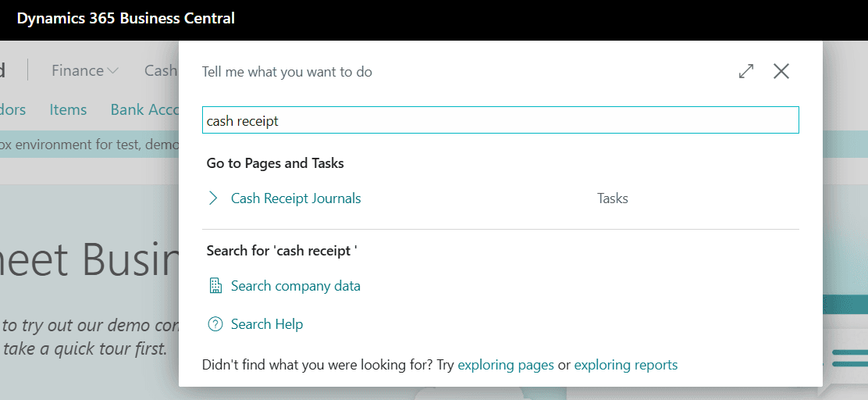Open the Cash Receipt Journals result
Viewport: 868px width, 400px height.
click(x=296, y=198)
